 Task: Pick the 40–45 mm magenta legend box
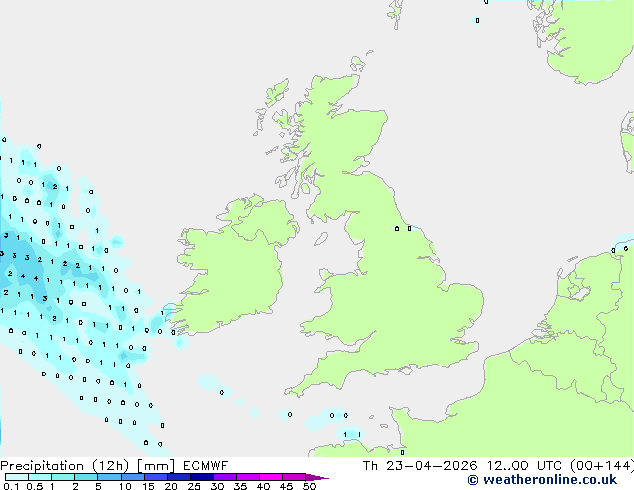(271, 477)
